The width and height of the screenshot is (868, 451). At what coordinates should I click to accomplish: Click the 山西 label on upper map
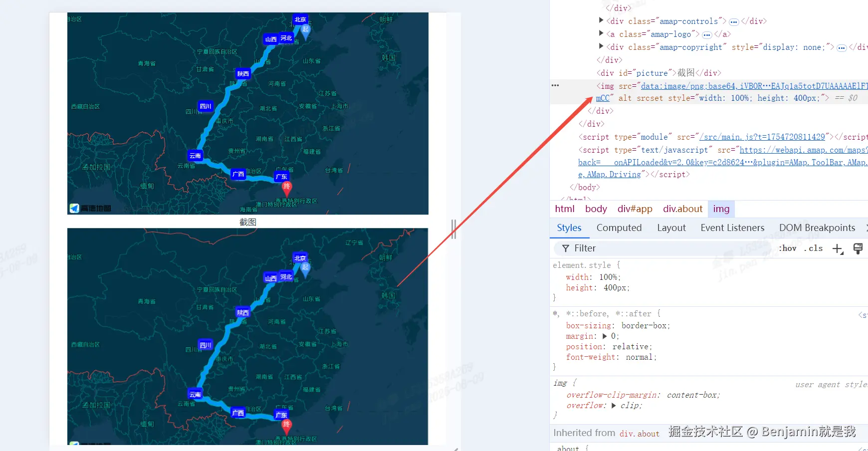point(271,39)
